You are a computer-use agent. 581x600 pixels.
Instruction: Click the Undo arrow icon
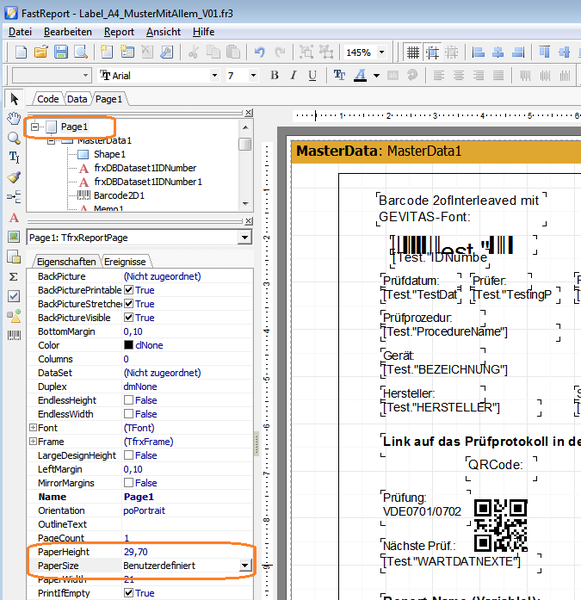click(260, 52)
